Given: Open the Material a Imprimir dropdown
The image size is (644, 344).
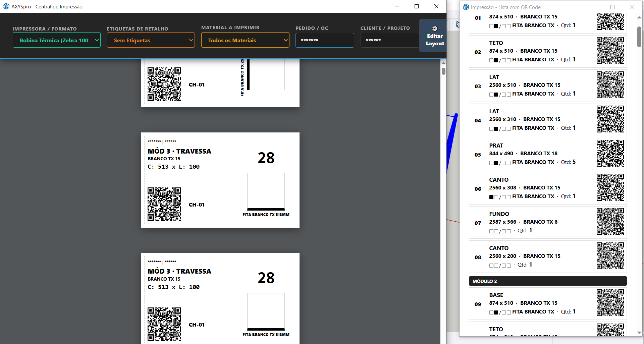Looking at the screenshot, I should coord(245,40).
